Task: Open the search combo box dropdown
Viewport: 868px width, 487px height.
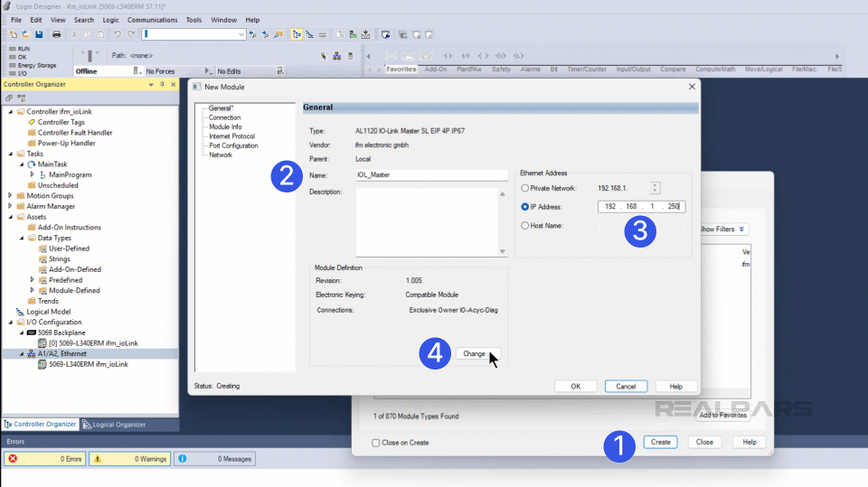Action: pyautogui.click(x=241, y=34)
